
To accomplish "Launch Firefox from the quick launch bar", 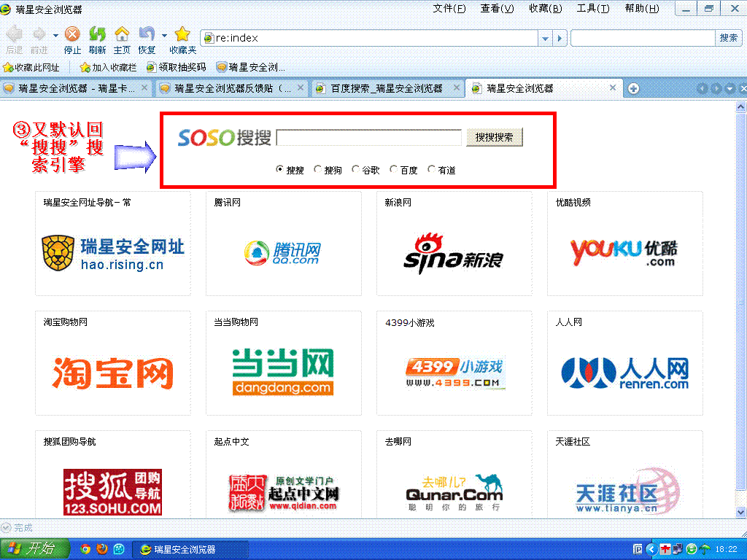I will click(102, 549).
